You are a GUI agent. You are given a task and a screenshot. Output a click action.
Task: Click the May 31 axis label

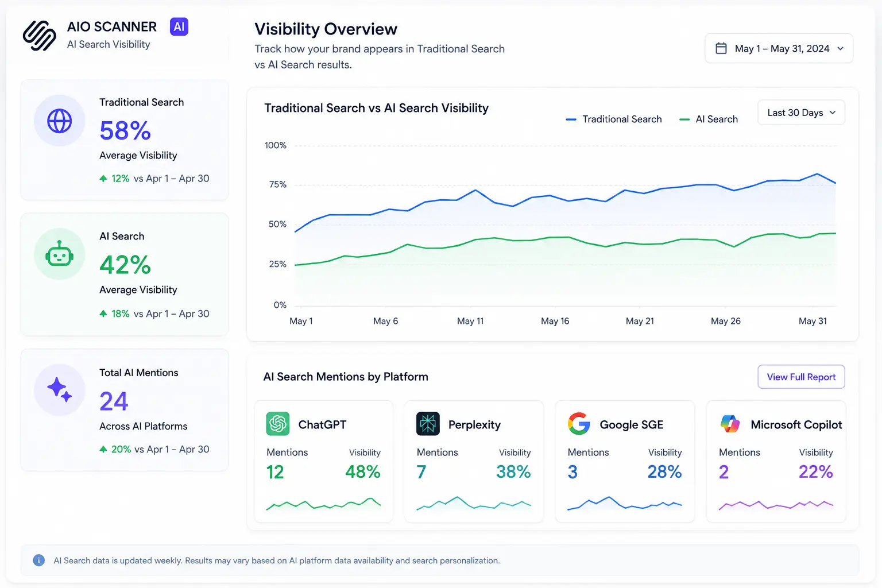point(813,321)
